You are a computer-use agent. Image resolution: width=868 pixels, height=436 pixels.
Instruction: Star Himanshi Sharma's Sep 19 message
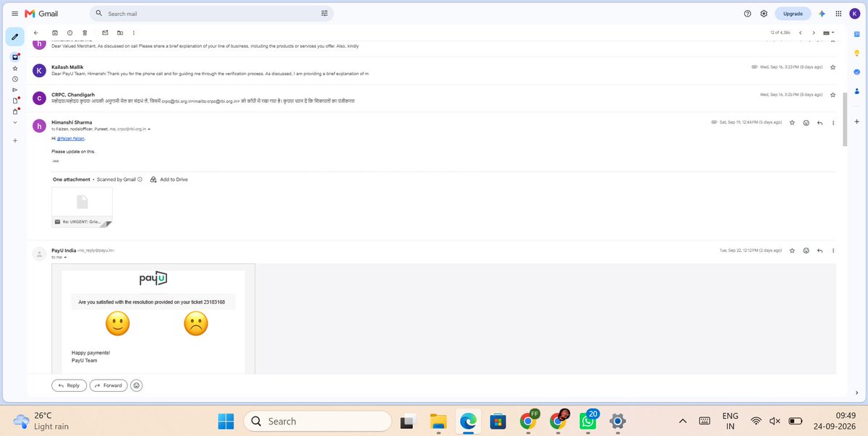[x=793, y=123]
